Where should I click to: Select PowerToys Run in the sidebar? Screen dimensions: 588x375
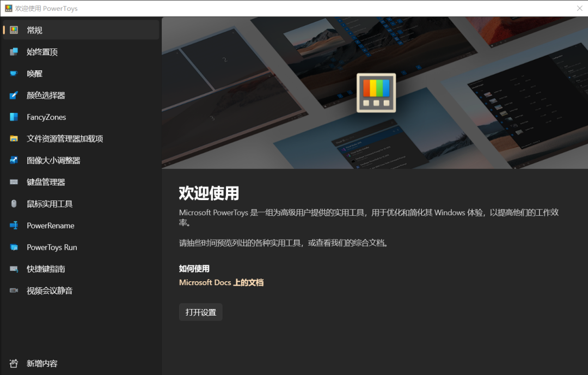click(81, 247)
